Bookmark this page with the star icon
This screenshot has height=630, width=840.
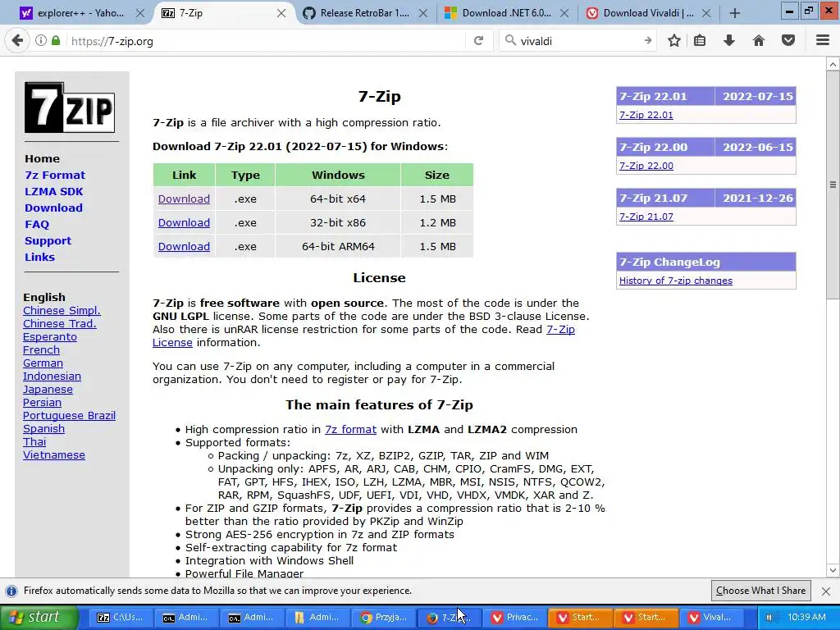click(674, 40)
